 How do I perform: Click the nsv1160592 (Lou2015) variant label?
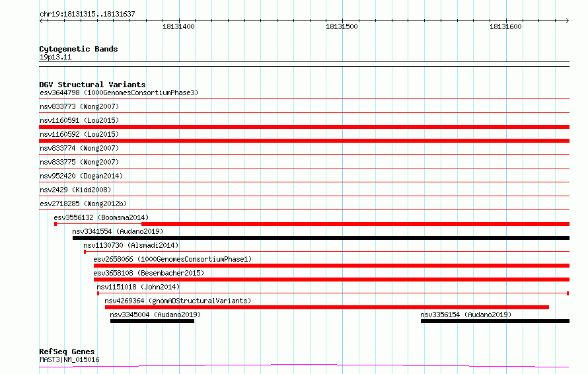(79, 134)
